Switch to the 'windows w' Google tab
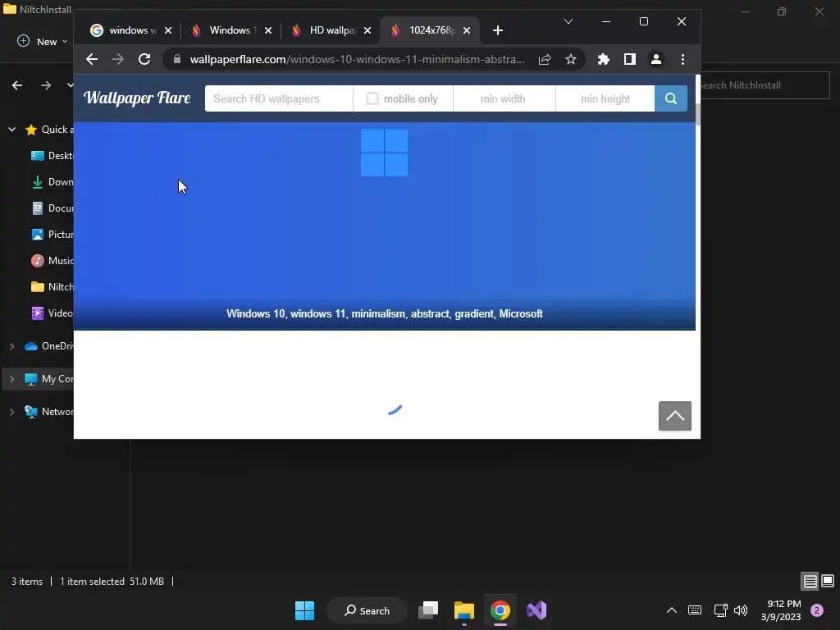840x630 pixels. 125,30
